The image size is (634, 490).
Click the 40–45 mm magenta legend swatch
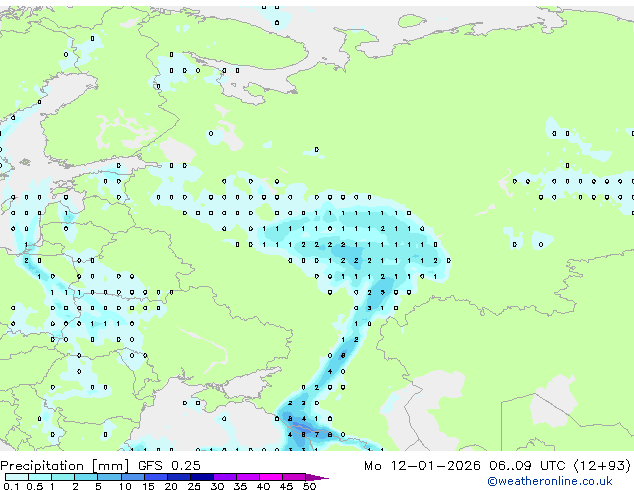coord(271,477)
